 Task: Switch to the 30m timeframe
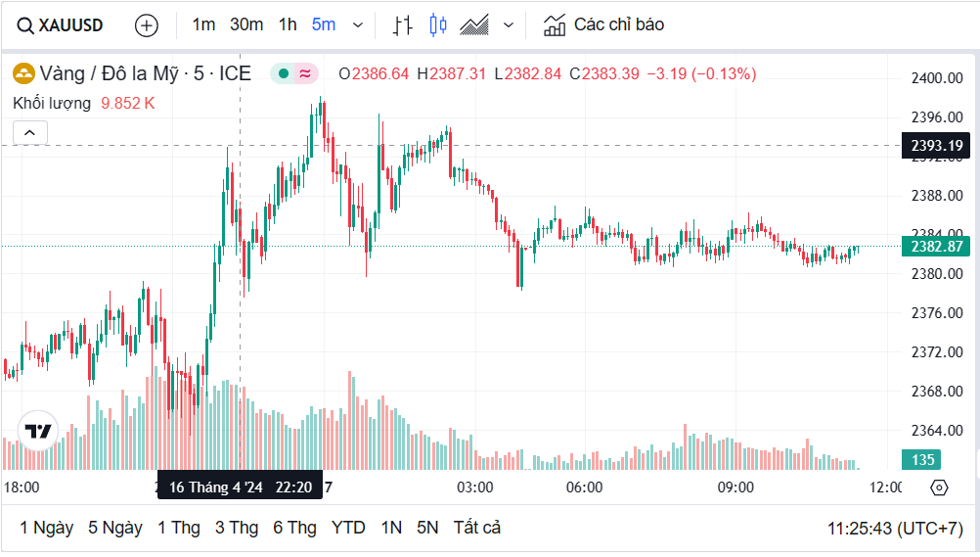click(246, 24)
